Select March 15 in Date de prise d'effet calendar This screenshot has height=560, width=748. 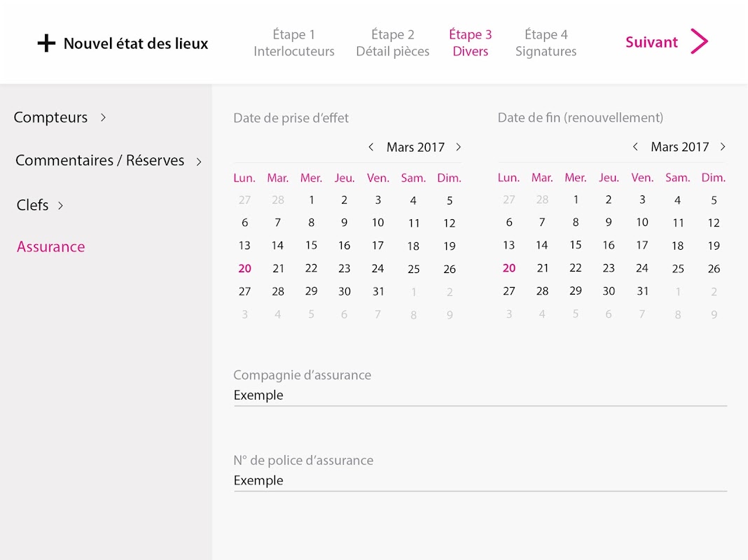tap(311, 246)
